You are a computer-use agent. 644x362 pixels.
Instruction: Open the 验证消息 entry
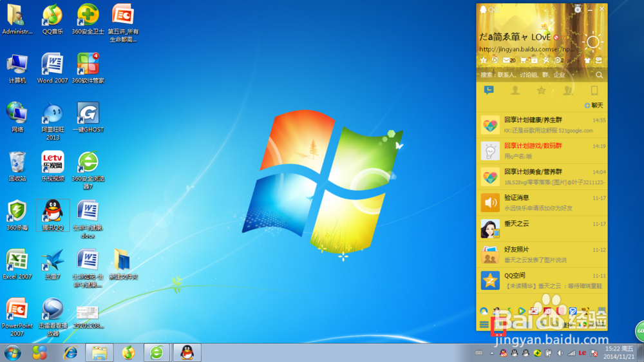(x=542, y=202)
